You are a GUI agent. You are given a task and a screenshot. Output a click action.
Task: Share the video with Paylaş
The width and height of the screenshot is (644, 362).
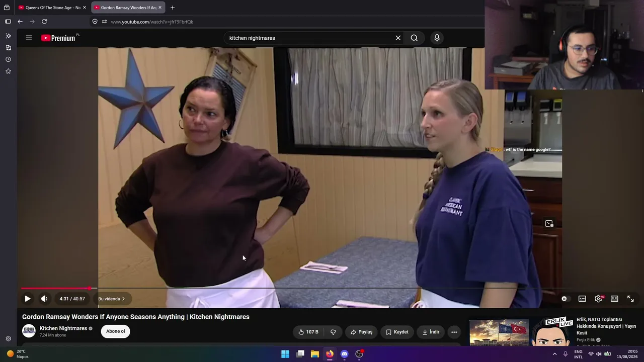(x=361, y=332)
